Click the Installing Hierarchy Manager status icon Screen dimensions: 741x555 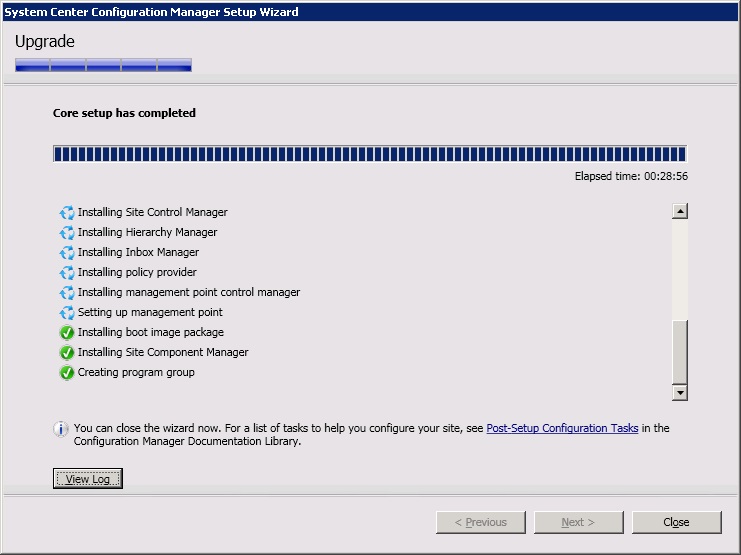tap(67, 233)
